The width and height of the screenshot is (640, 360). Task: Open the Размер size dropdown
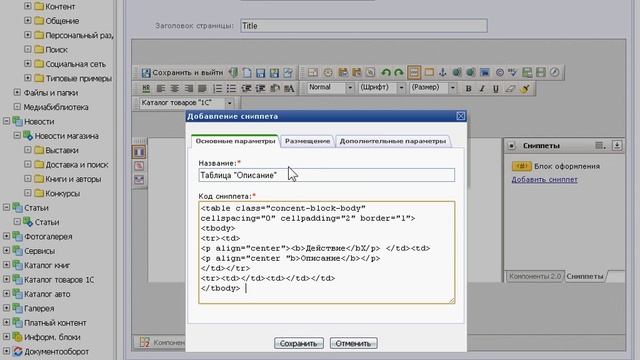[433, 87]
